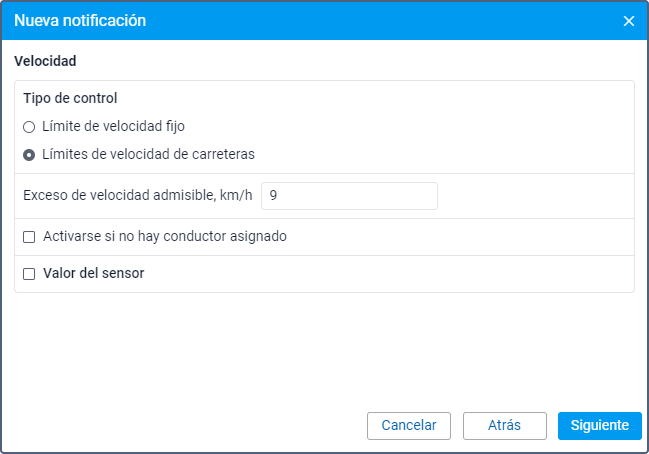Choose the Límites de velocidad de carreteras radio button

(29, 155)
